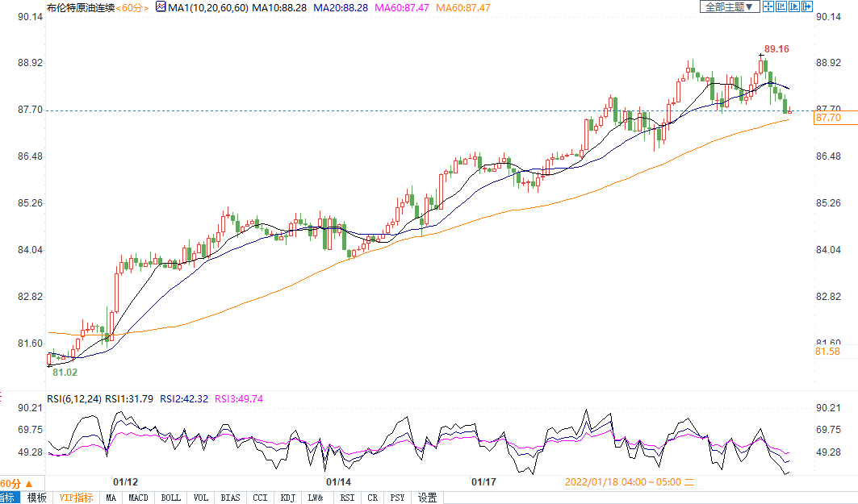This screenshot has height=504, width=858.
Task: Switch to the MACD indicator tab
Action: coord(138,498)
